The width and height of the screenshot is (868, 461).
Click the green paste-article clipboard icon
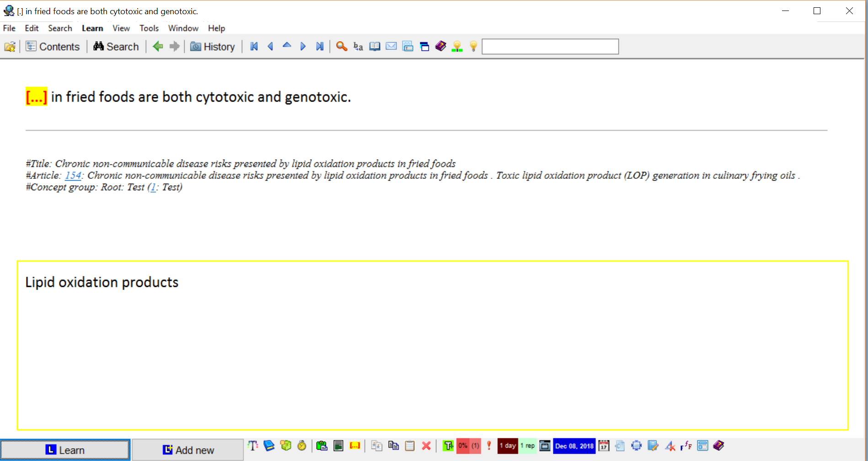point(322,445)
